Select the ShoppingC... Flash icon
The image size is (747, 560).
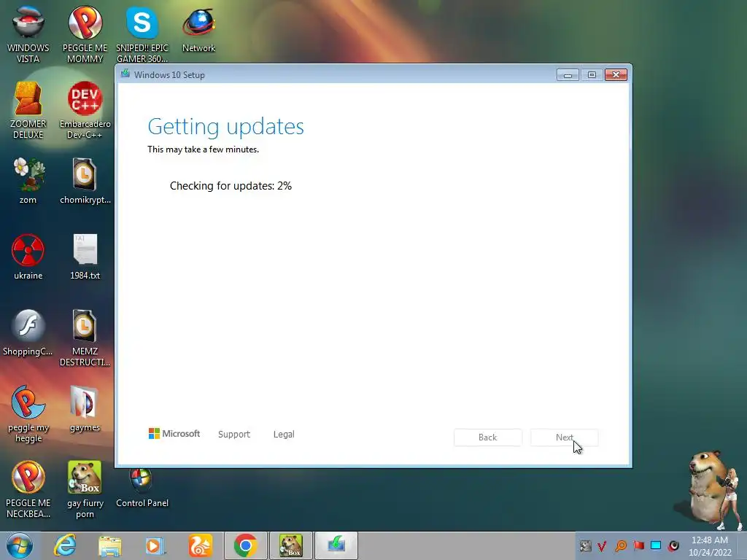click(x=28, y=332)
